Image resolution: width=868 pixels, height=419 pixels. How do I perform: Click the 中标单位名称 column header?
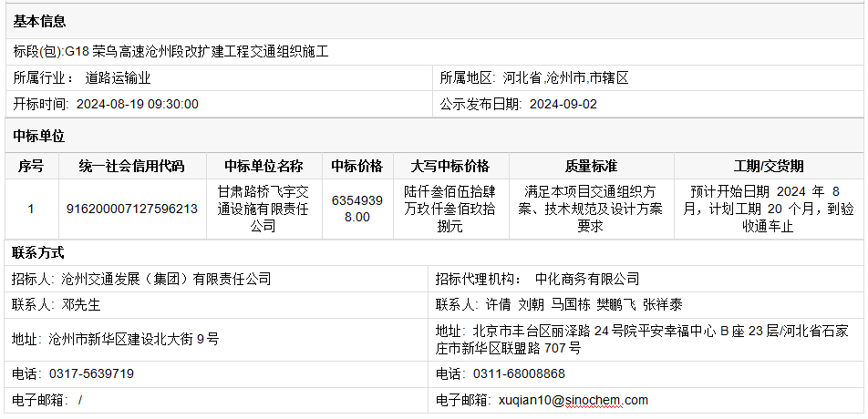coord(263,166)
